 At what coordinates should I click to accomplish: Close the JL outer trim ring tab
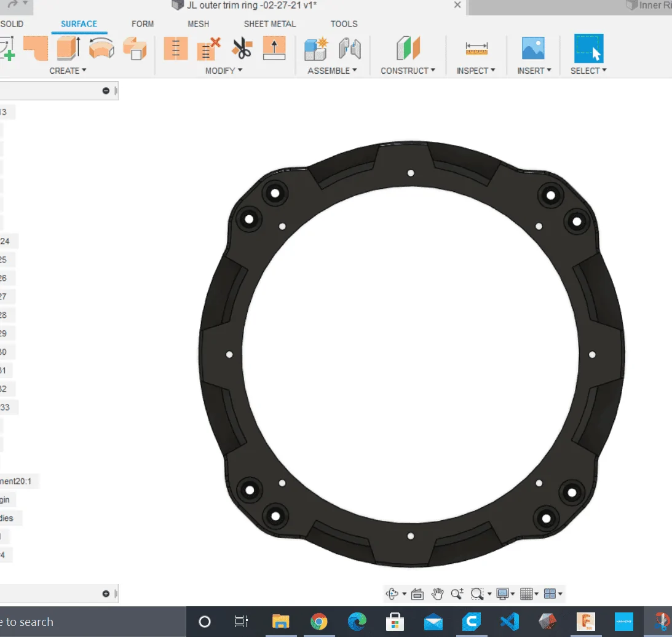(457, 5)
